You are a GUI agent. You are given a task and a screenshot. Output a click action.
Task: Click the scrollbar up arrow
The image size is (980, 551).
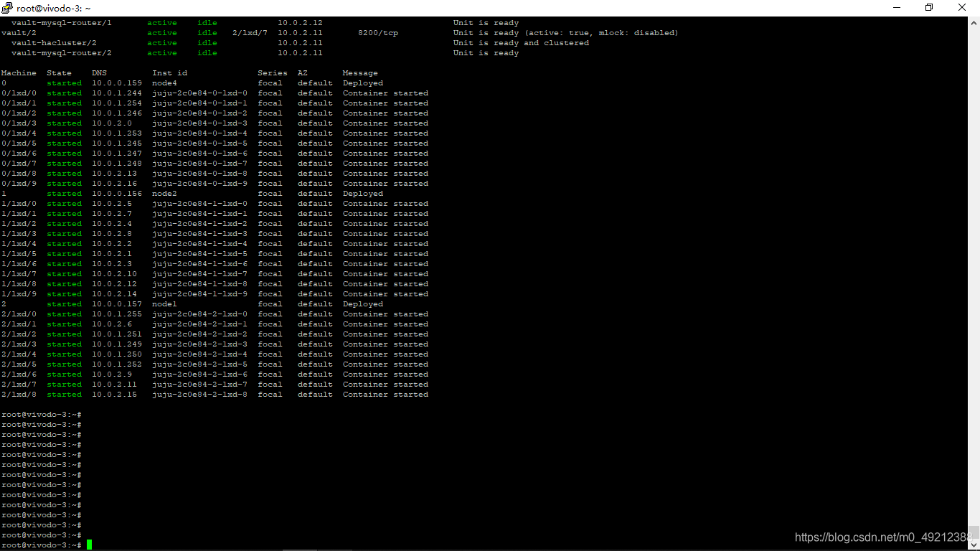click(974, 22)
